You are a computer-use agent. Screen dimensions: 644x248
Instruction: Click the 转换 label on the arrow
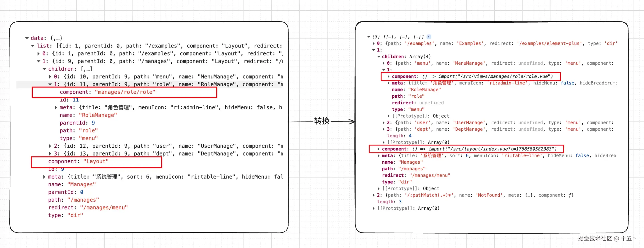322,121
